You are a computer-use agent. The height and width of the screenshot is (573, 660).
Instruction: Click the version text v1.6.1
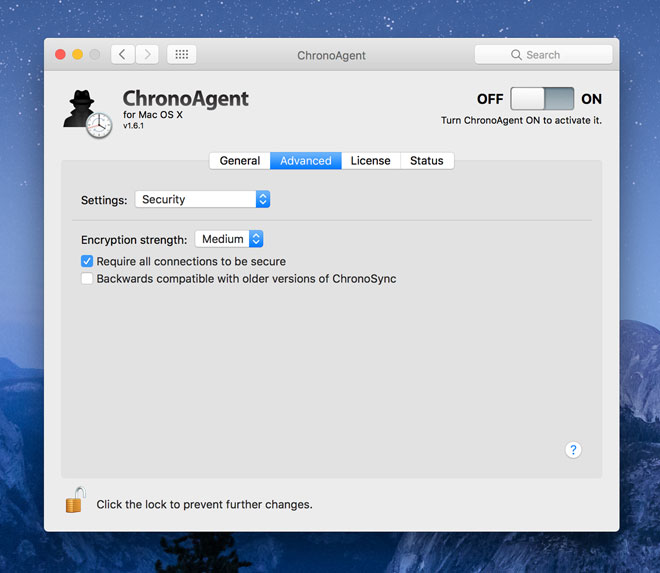[x=133, y=125]
